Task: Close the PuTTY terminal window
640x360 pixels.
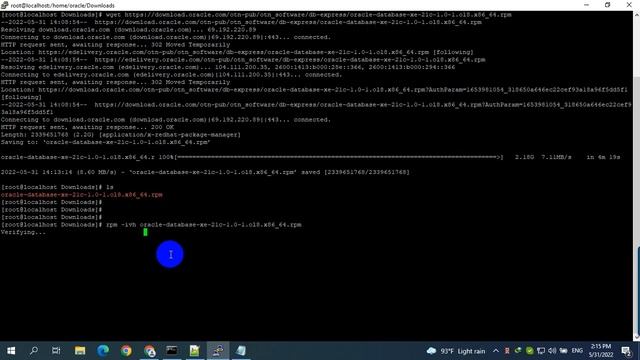Action: (x=629, y=5)
